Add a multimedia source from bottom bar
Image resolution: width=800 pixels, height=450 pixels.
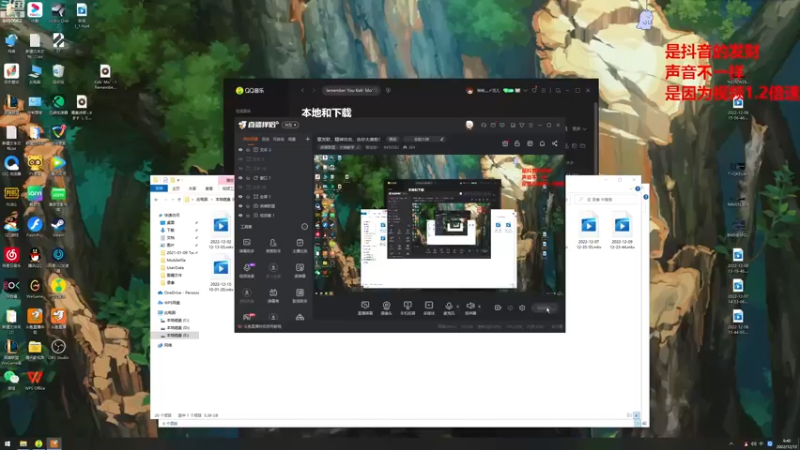point(429,308)
